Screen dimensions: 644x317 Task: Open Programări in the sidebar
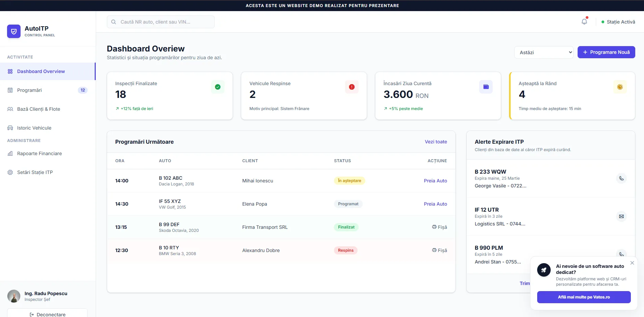pyautogui.click(x=30, y=90)
